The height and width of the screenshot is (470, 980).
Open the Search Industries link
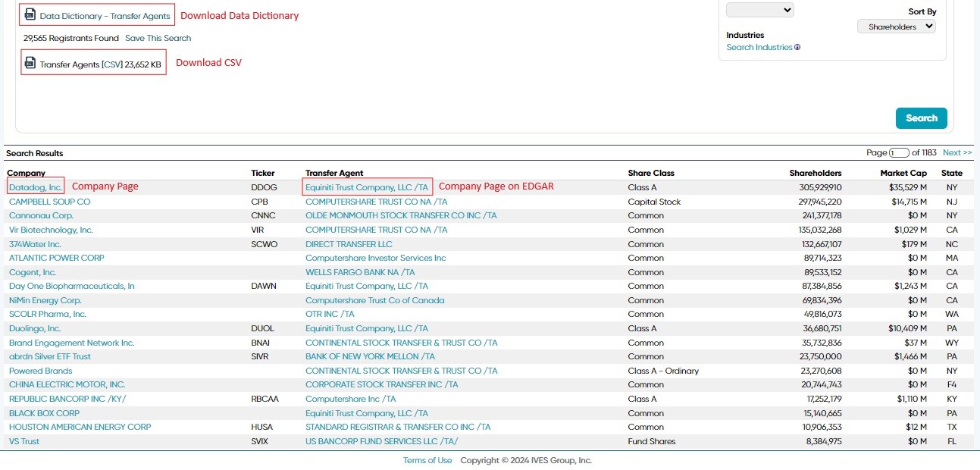(759, 47)
